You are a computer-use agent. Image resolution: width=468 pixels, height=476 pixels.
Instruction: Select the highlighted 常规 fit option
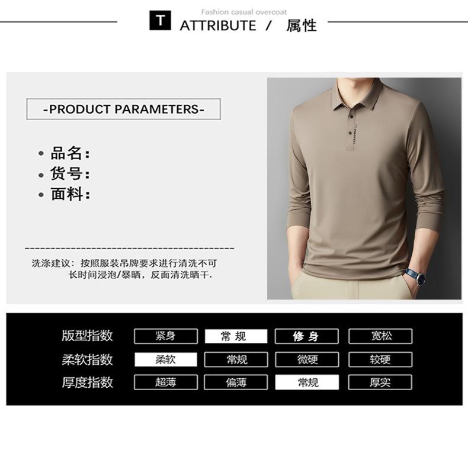pyautogui.click(x=236, y=336)
